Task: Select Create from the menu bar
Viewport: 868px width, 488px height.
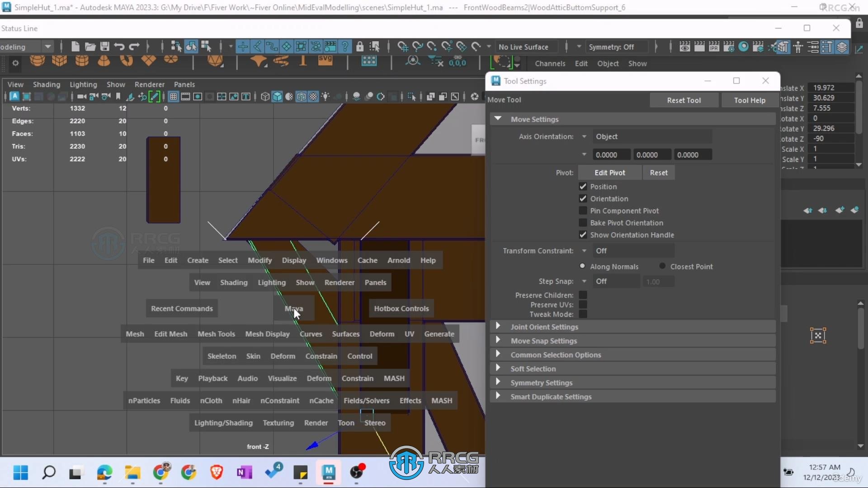Action: click(197, 260)
